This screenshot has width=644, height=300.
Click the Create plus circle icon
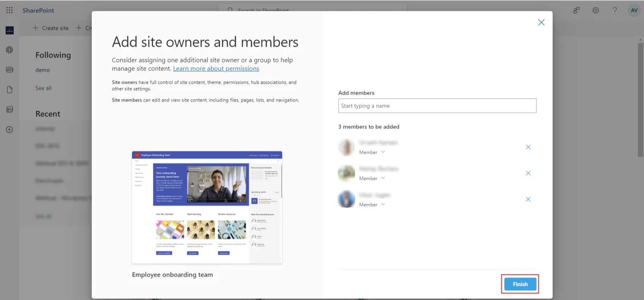click(x=10, y=130)
